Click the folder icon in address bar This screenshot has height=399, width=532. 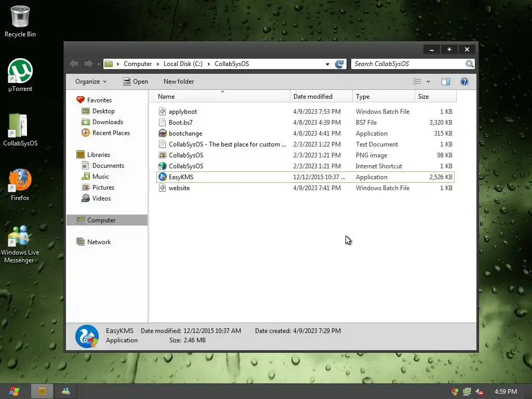tap(109, 64)
